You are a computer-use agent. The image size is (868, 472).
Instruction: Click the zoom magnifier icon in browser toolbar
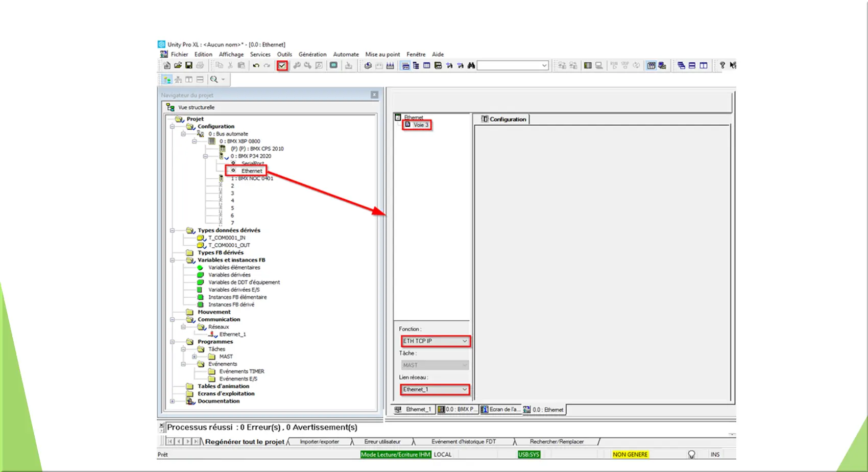point(214,80)
